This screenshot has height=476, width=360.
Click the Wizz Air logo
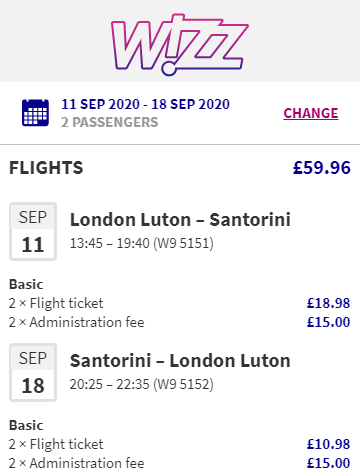(x=180, y=44)
